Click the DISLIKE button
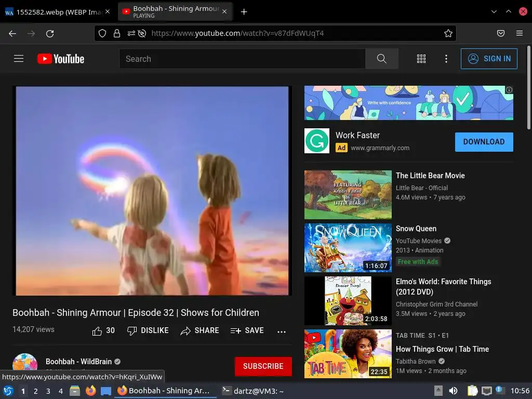The width and height of the screenshot is (532, 399). click(x=148, y=330)
